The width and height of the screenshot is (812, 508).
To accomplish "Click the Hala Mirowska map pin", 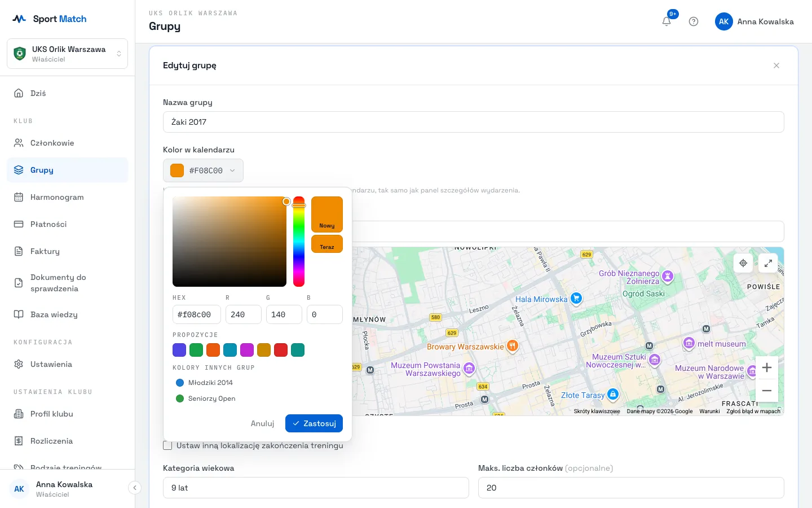I will pyautogui.click(x=576, y=298).
